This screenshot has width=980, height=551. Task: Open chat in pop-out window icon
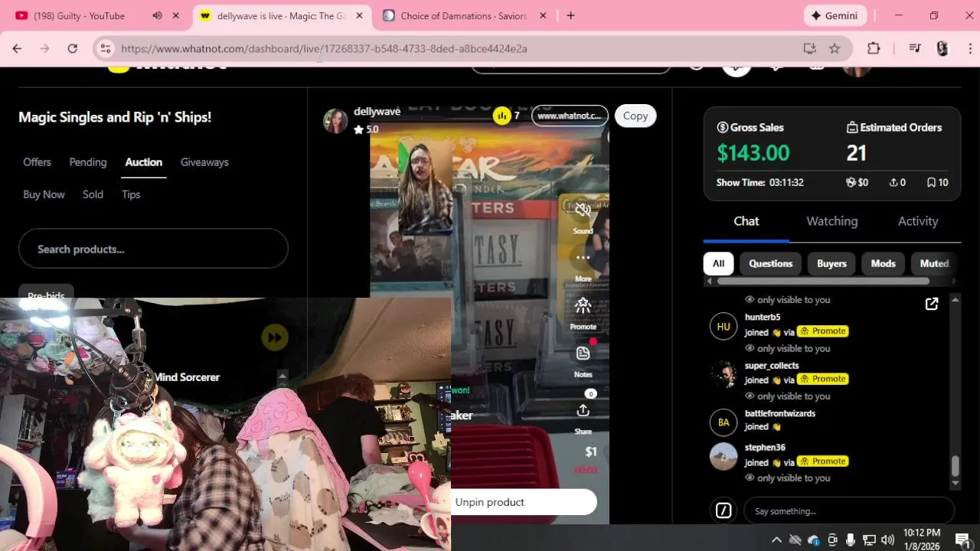932,305
